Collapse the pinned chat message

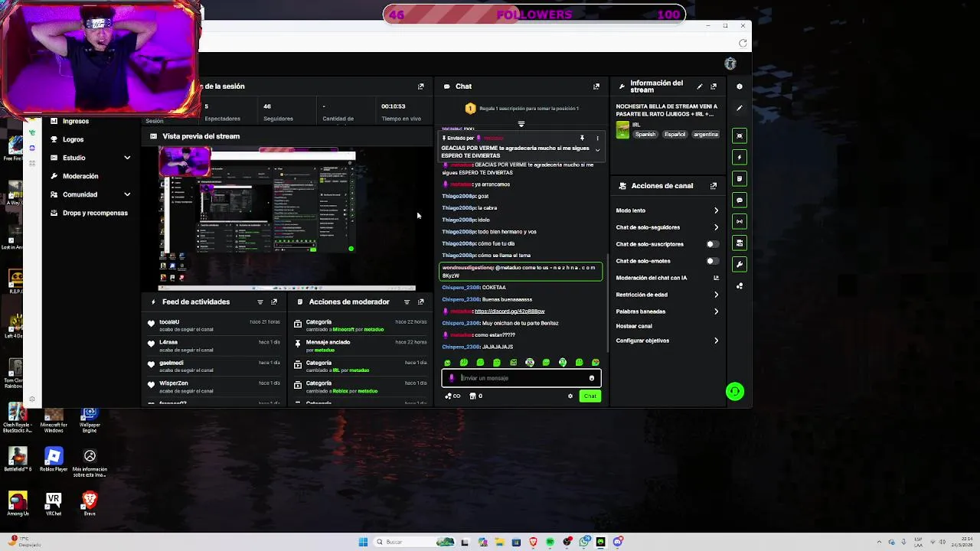(x=597, y=150)
